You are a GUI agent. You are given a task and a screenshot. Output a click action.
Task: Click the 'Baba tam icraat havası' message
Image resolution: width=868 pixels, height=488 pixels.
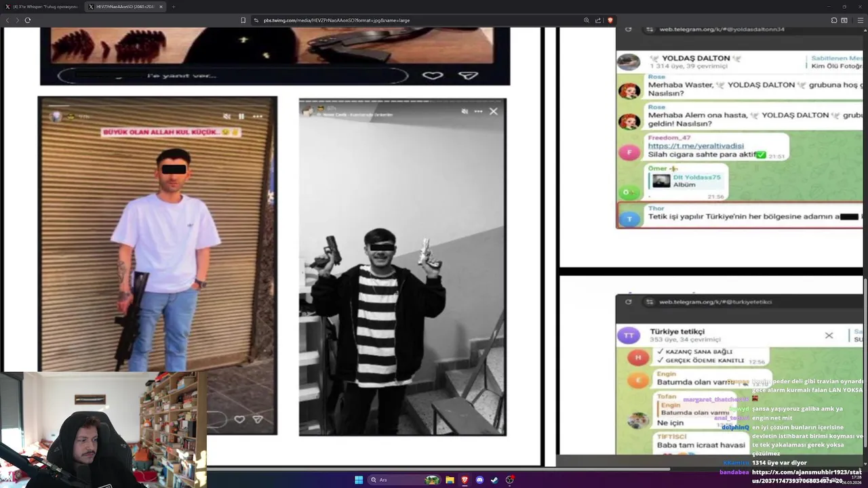[x=701, y=445]
